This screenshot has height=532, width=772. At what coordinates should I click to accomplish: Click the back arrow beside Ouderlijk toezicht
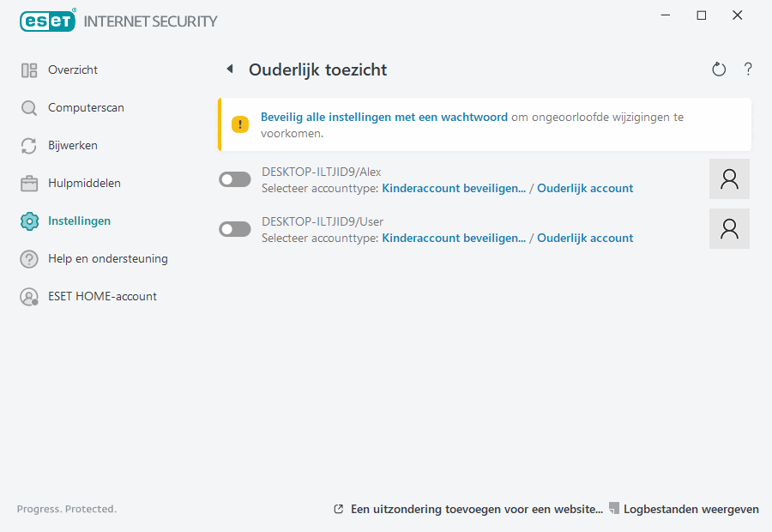(x=229, y=70)
